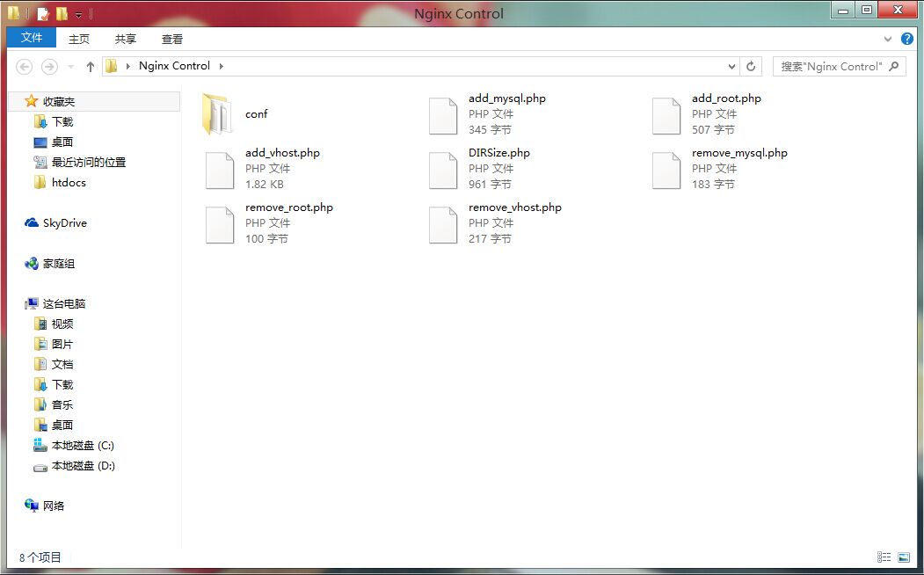The width and height of the screenshot is (924, 575).
Task: Open 最近访问的位置 in favorites
Action: tap(80, 162)
